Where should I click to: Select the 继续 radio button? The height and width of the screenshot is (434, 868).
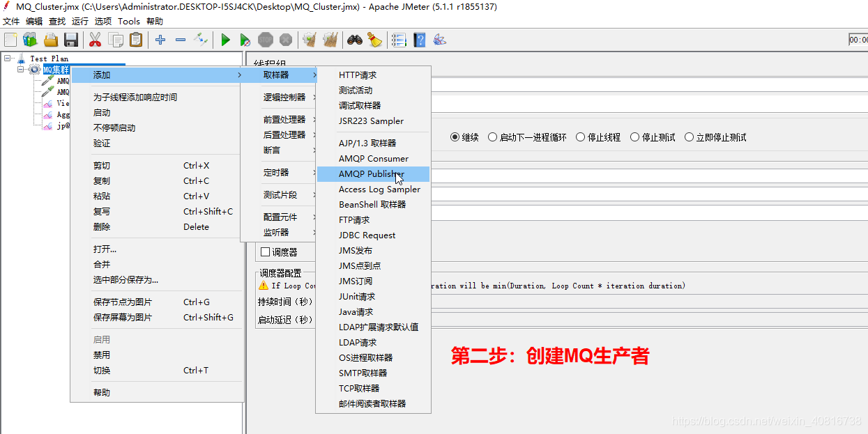[x=455, y=137]
